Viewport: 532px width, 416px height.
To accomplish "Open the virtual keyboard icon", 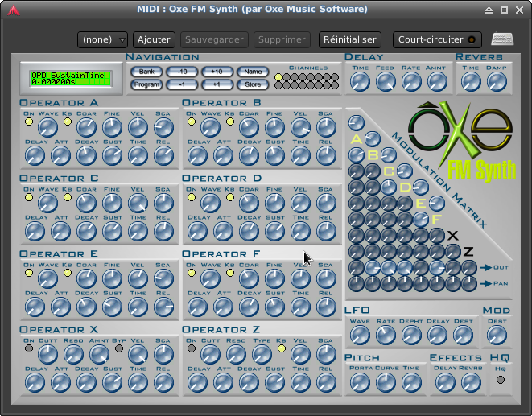I will pyautogui.click(x=502, y=39).
